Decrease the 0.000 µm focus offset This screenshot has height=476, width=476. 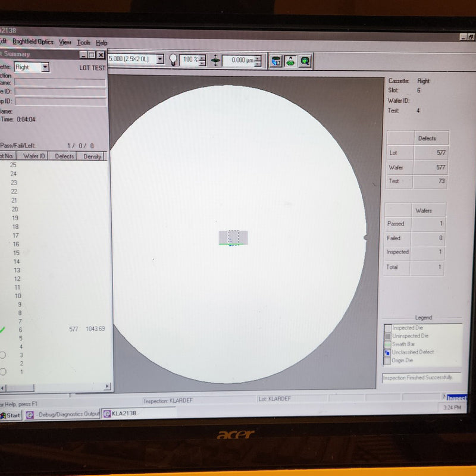(258, 64)
